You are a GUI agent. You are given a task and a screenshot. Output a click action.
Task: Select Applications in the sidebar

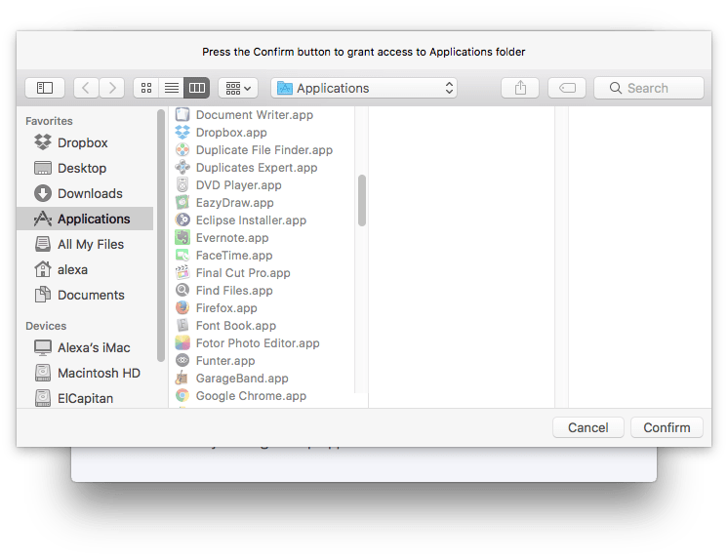coord(85,219)
